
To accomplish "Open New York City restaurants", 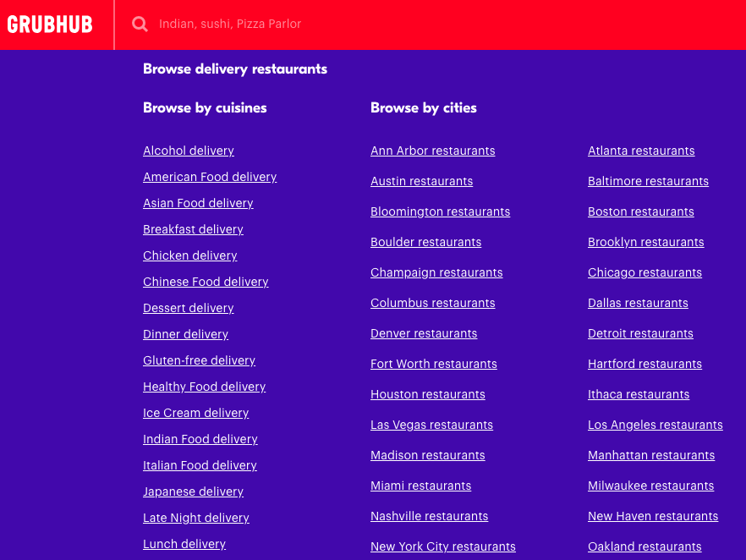I will pos(442,546).
